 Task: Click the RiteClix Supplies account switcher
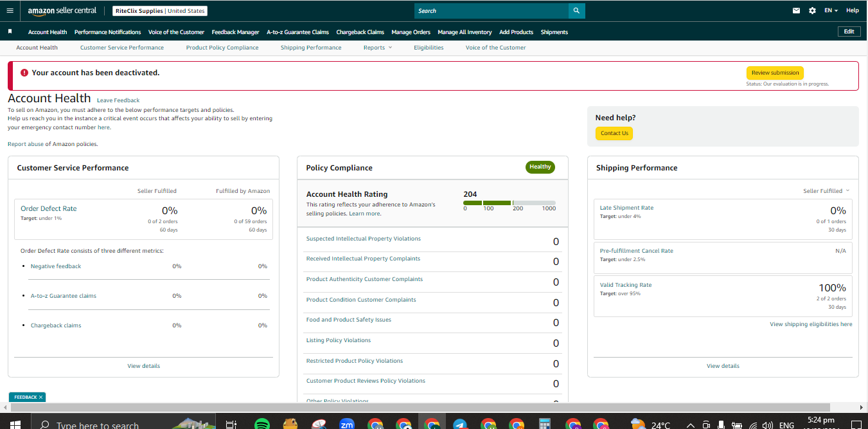click(x=160, y=11)
